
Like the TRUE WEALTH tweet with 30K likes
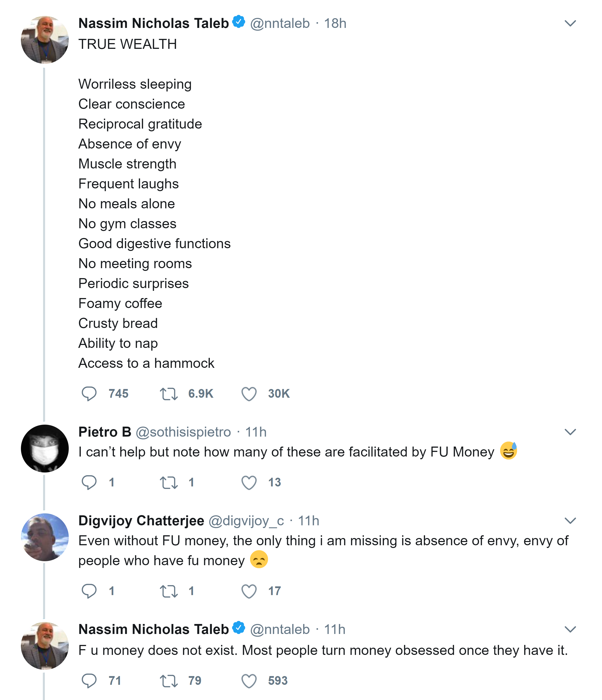[x=249, y=393]
